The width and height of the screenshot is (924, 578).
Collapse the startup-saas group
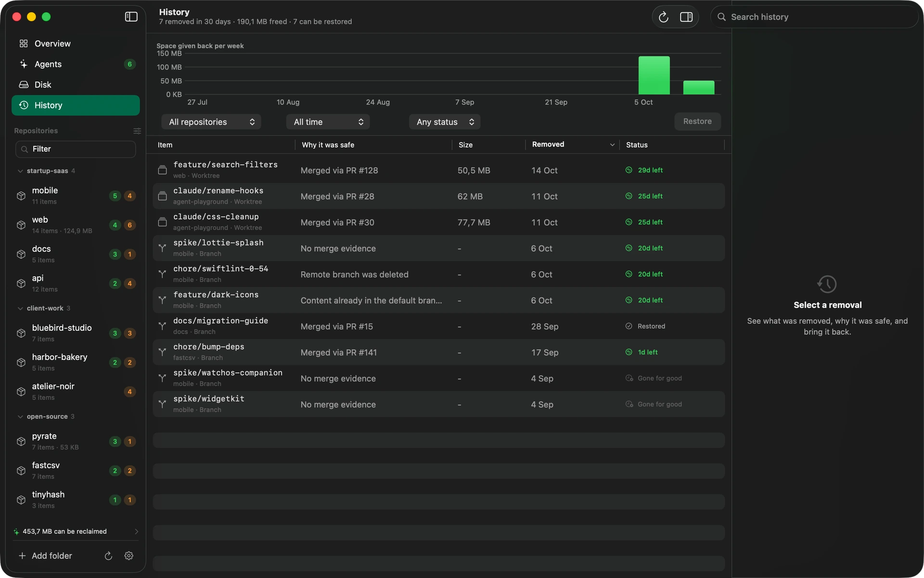pyautogui.click(x=20, y=171)
